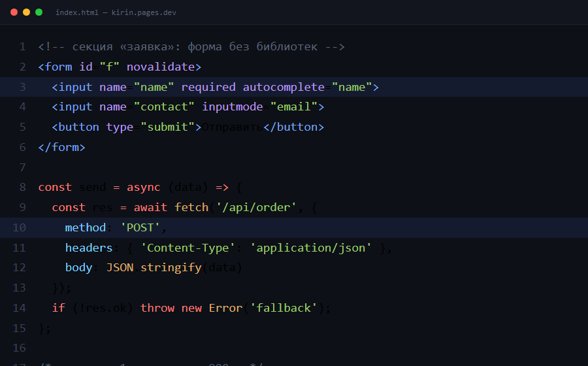Click the "fetch" function name
This screenshot has width=588, height=366.
[x=191, y=207]
